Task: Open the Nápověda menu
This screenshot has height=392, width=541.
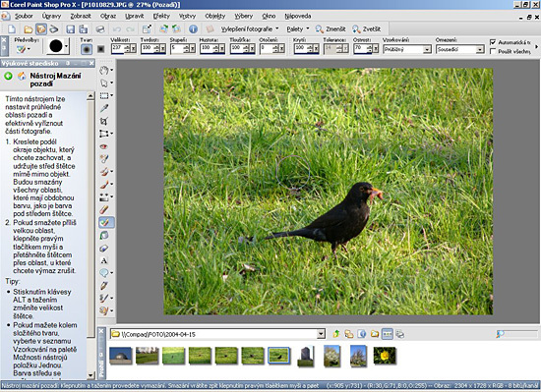Action: (298, 16)
